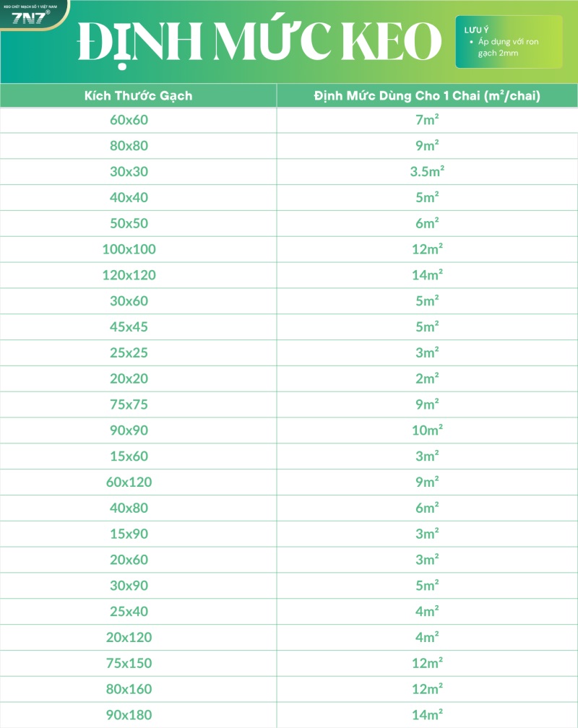Select the Kích Thước Gạch column header
The width and height of the screenshot is (578, 728).
pos(139,95)
